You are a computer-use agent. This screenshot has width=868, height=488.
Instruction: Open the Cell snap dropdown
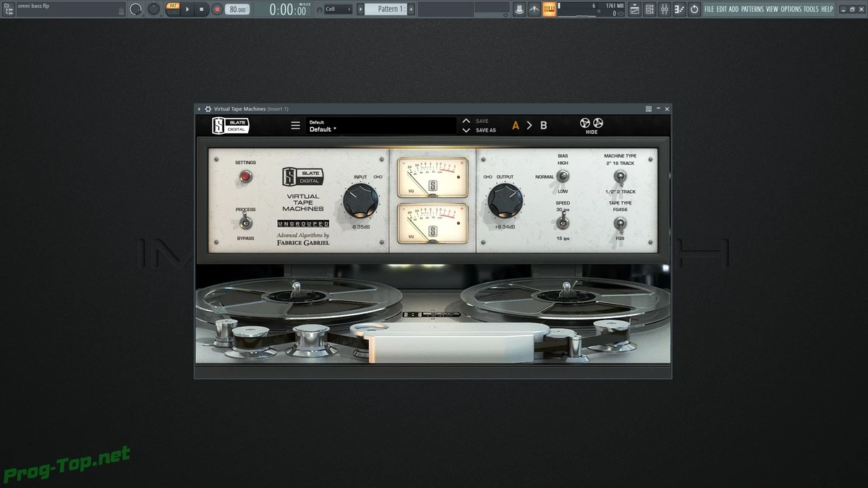[339, 9]
